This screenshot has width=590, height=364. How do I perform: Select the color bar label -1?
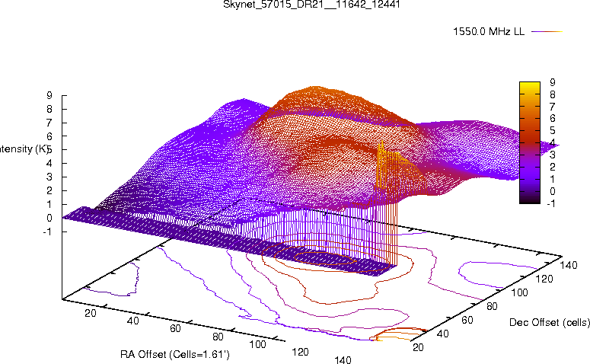[x=551, y=203]
